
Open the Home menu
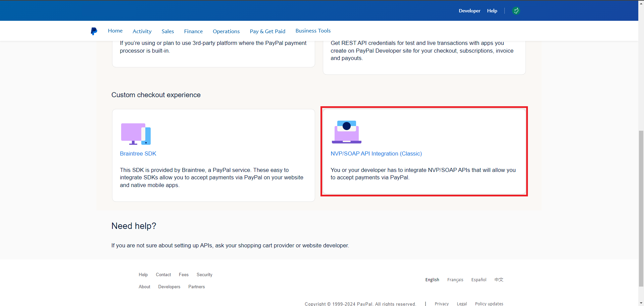(115, 31)
